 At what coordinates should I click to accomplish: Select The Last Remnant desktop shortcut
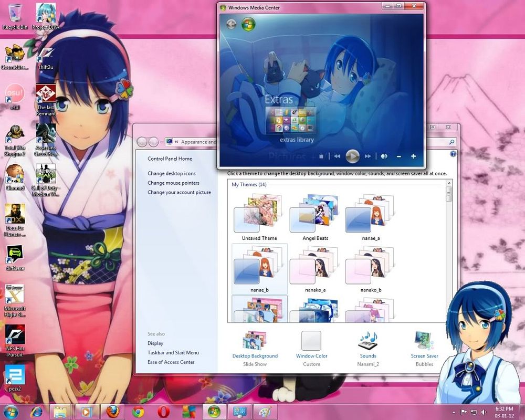[x=46, y=100]
